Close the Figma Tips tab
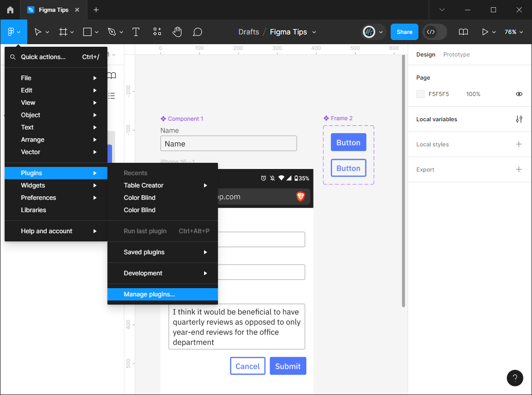Image resolution: width=532 pixels, height=395 pixels. tap(77, 10)
